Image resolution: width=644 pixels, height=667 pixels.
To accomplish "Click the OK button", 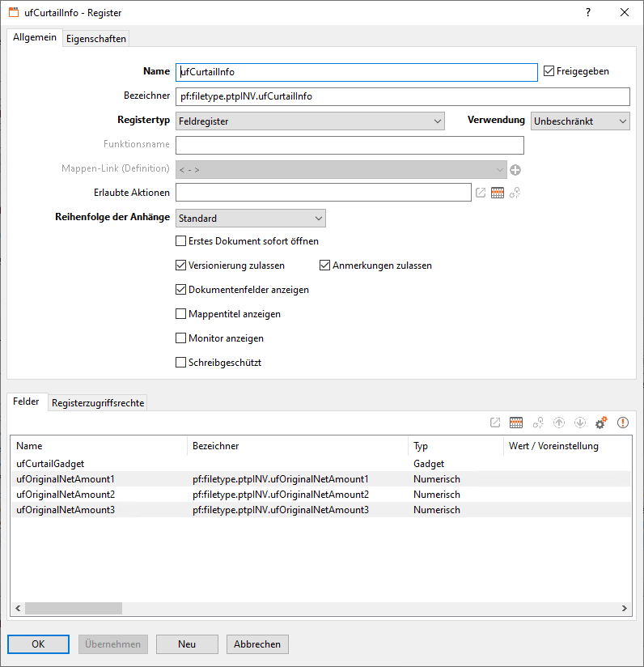I will click(38, 644).
